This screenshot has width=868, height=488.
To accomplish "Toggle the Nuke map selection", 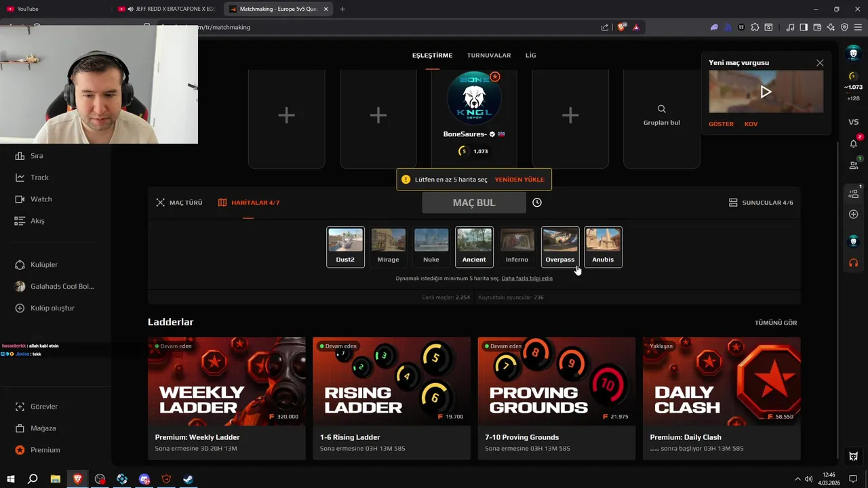I will point(431,247).
